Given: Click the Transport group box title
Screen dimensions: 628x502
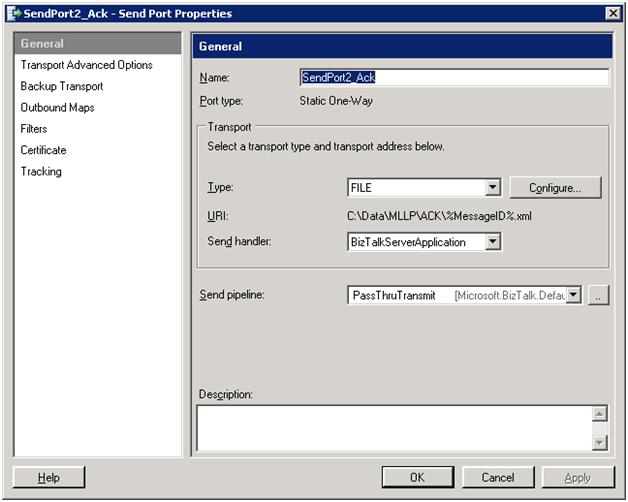Looking at the screenshot, I should (229, 127).
